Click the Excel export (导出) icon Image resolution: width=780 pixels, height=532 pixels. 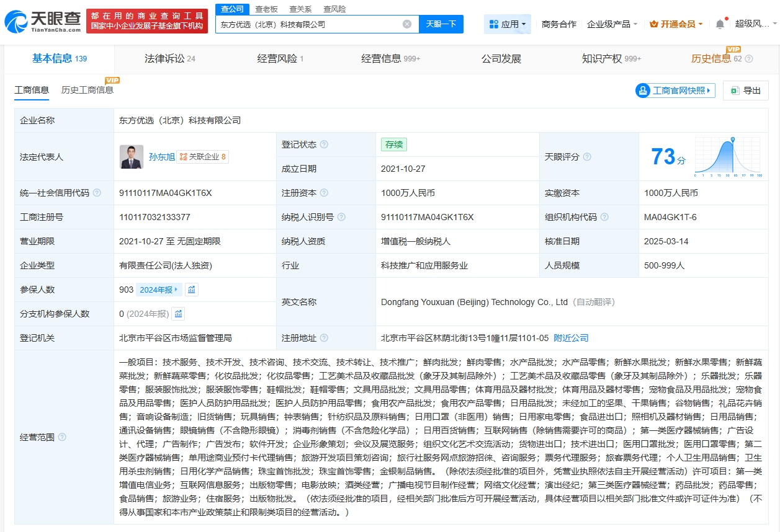[x=736, y=91]
